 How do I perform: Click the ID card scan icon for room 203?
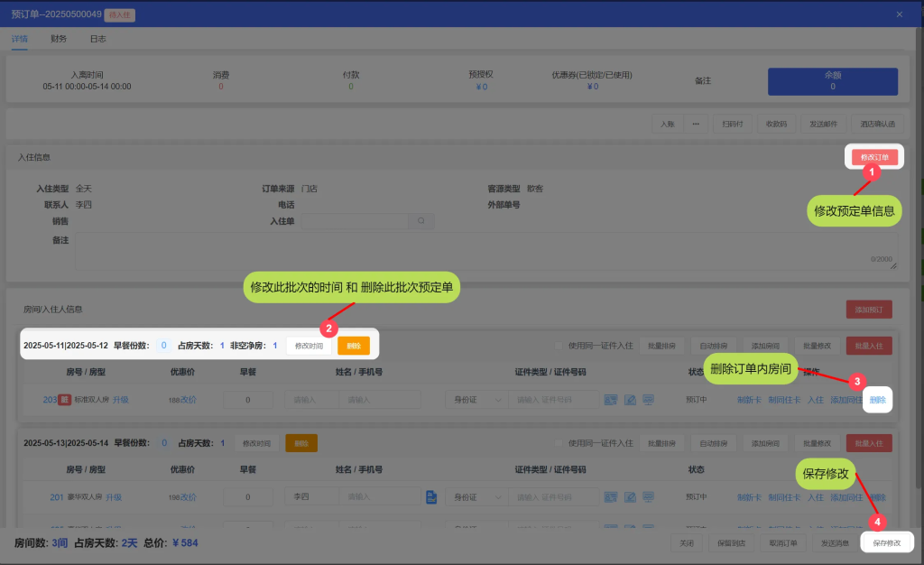point(611,400)
